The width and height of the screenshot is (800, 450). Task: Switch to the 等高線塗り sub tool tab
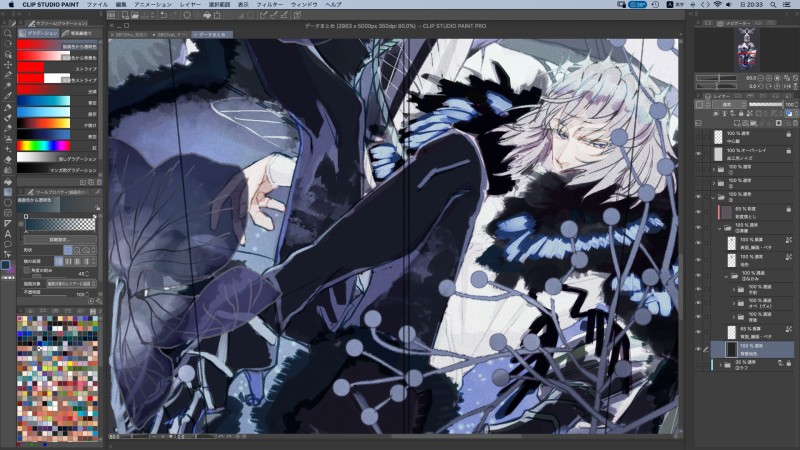pos(80,33)
